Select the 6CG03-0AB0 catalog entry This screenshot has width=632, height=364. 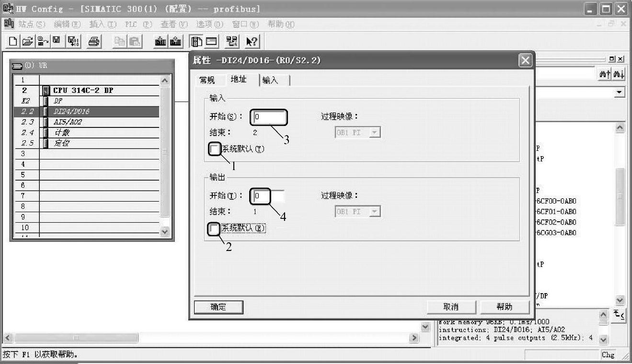pos(557,233)
